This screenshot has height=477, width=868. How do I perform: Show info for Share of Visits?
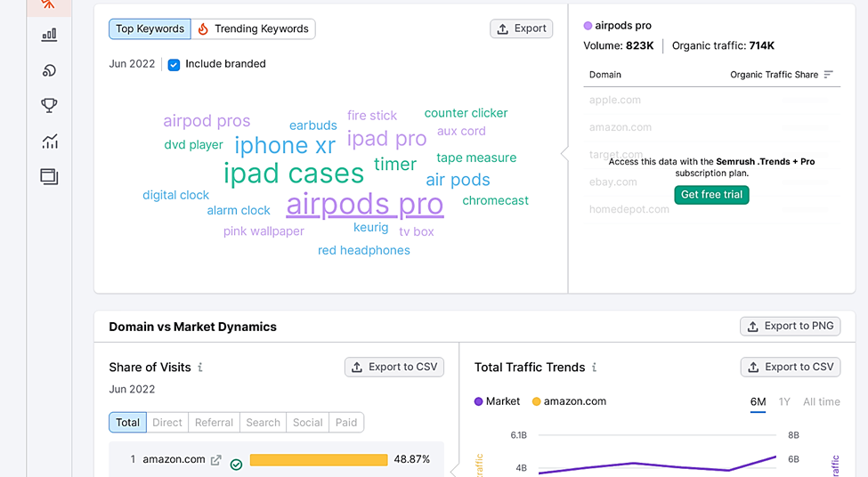pos(200,368)
